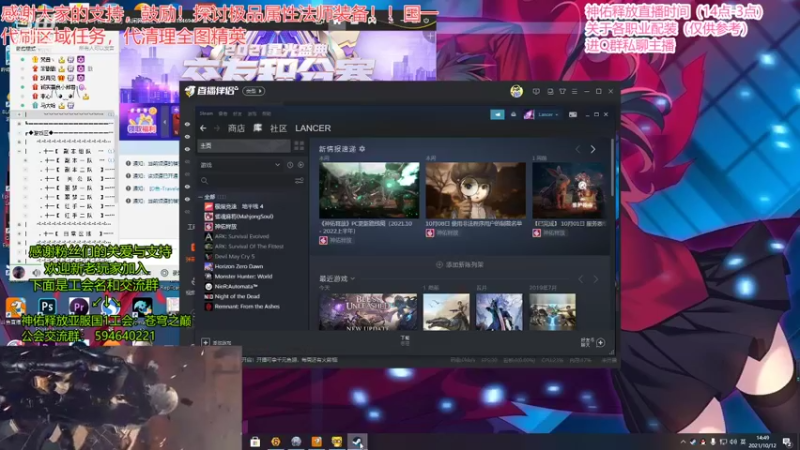Click the 主页 library home button
The image size is (800, 450).
244,146
